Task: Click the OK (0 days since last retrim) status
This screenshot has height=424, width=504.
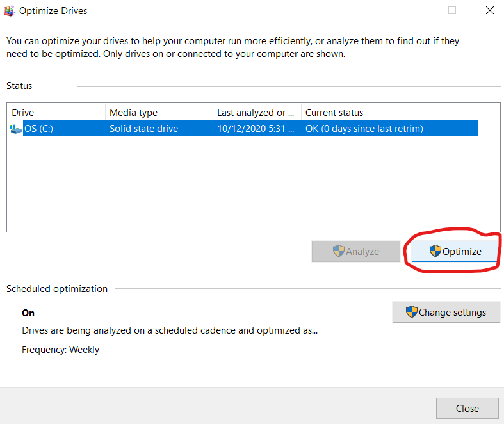Action: (x=364, y=129)
